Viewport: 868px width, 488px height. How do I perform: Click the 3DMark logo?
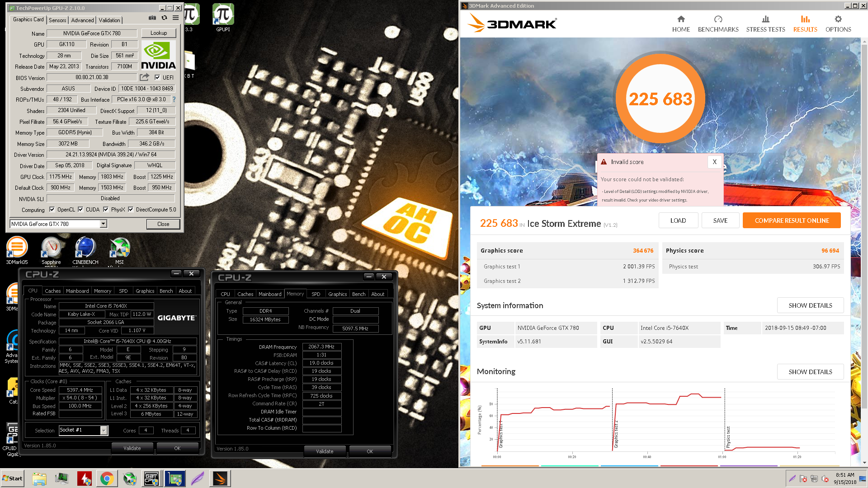(512, 23)
